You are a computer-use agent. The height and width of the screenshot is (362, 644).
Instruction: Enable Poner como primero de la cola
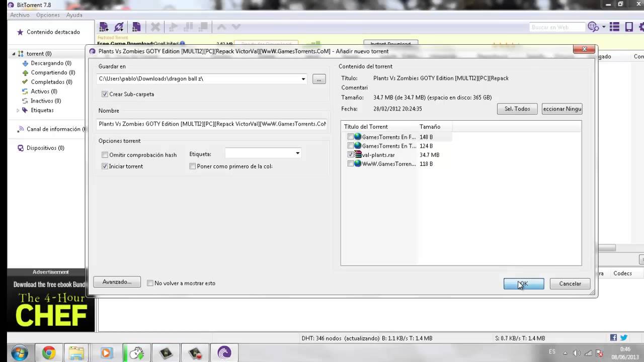pyautogui.click(x=192, y=166)
